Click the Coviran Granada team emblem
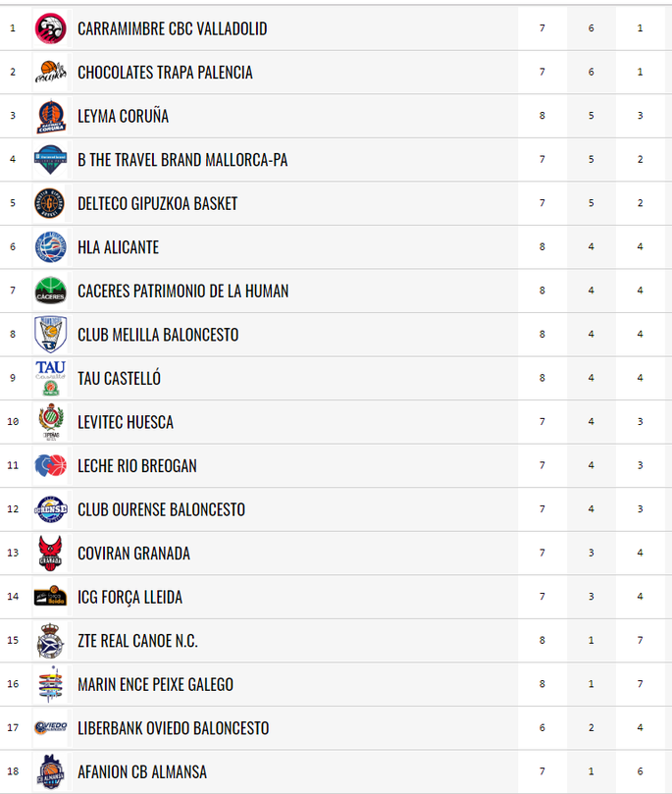Screen dimensions: 672x794 pos(51,553)
